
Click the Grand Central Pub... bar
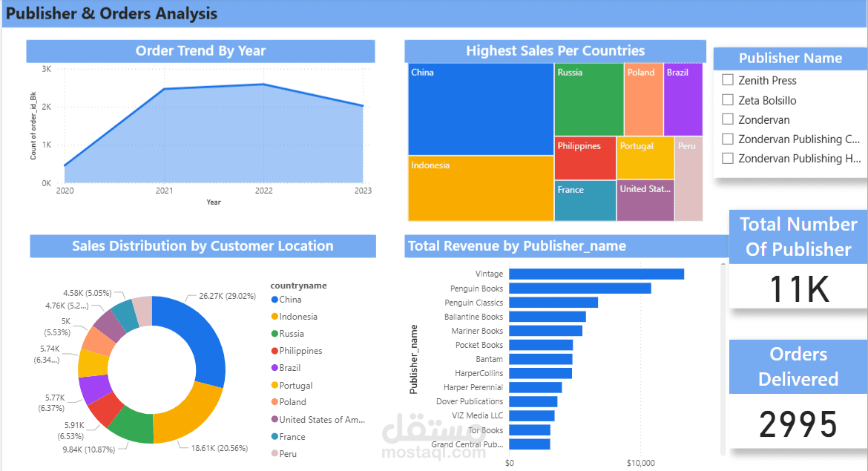530,444
